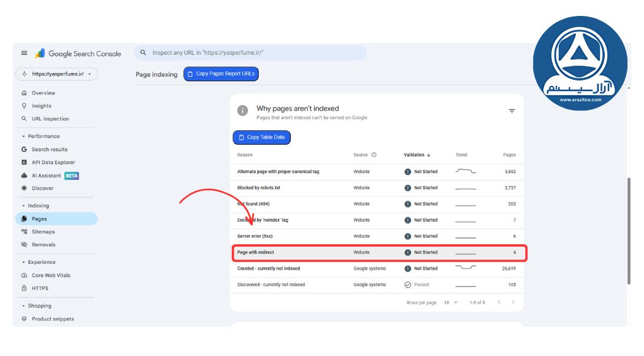
Task: Click the Discover asterisk icon
Action: [x=25, y=188]
